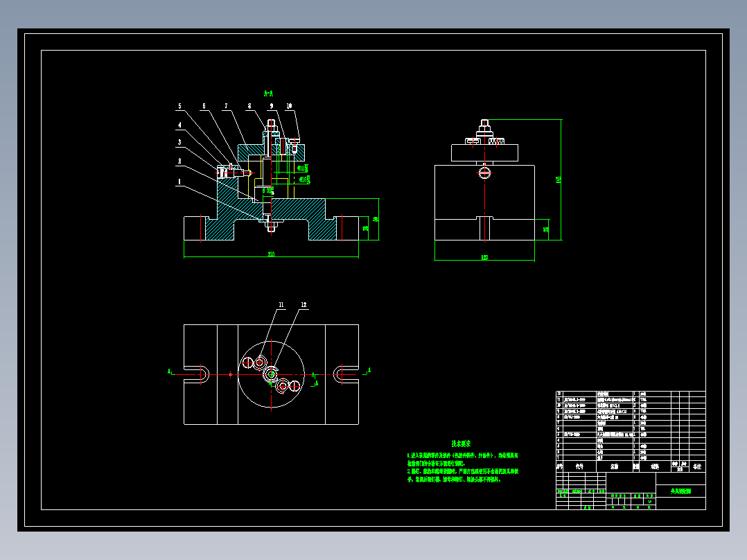Click balloon number "8" in section view
Viewport: 747px width, 560px height.
click(249, 106)
